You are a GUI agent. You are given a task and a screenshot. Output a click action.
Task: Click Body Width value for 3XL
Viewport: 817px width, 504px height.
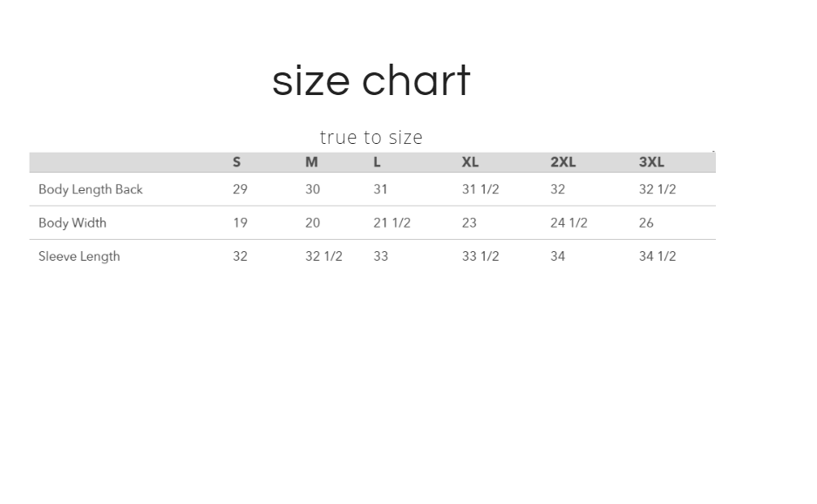pyautogui.click(x=646, y=223)
